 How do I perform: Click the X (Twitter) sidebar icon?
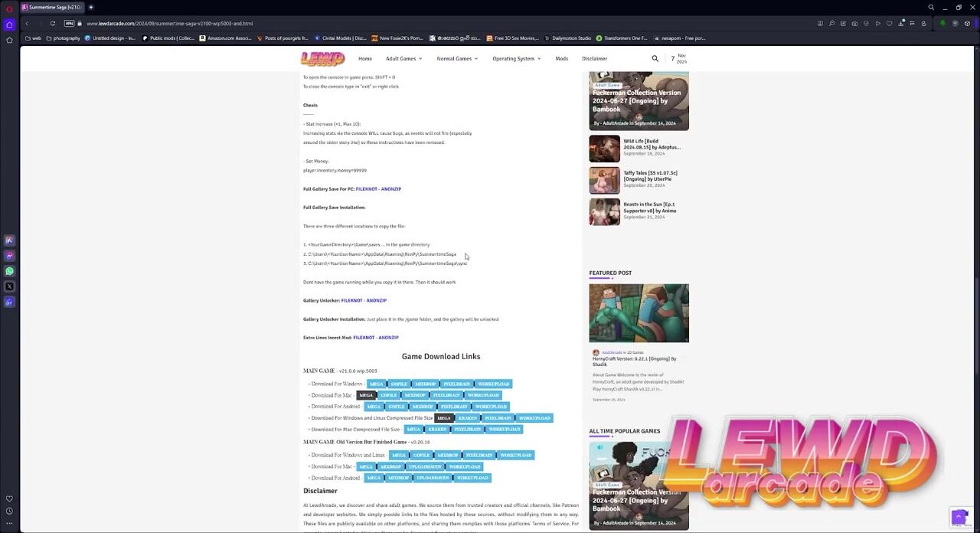tap(9, 286)
